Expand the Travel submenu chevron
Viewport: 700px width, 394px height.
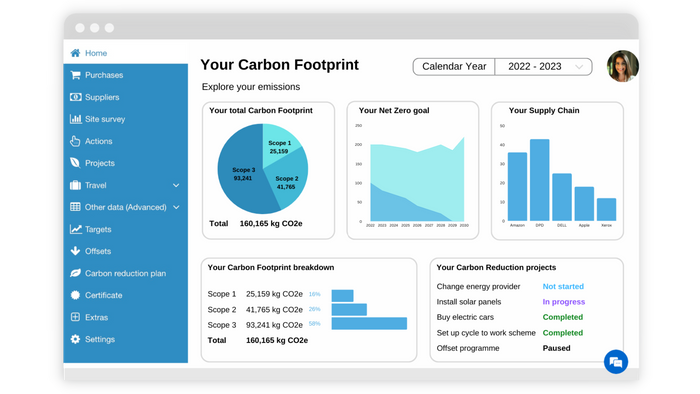coord(176,185)
